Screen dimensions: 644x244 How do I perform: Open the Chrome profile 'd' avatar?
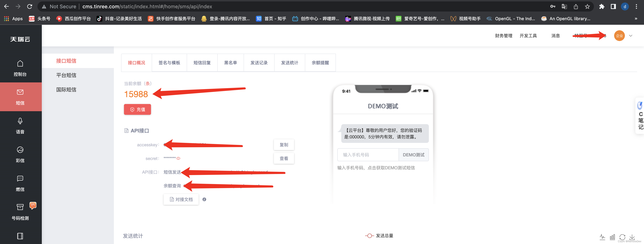pyautogui.click(x=625, y=6)
